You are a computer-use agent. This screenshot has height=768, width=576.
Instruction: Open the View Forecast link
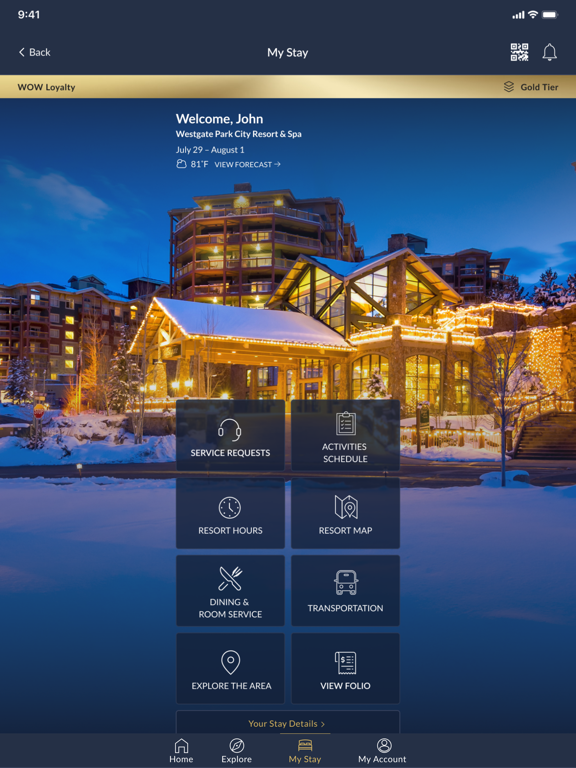[x=247, y=165]
